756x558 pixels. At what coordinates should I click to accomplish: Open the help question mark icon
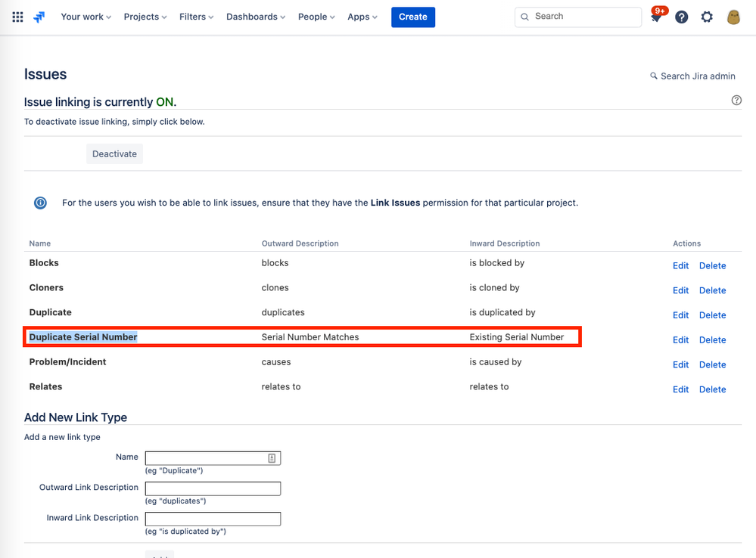[681, 17]
